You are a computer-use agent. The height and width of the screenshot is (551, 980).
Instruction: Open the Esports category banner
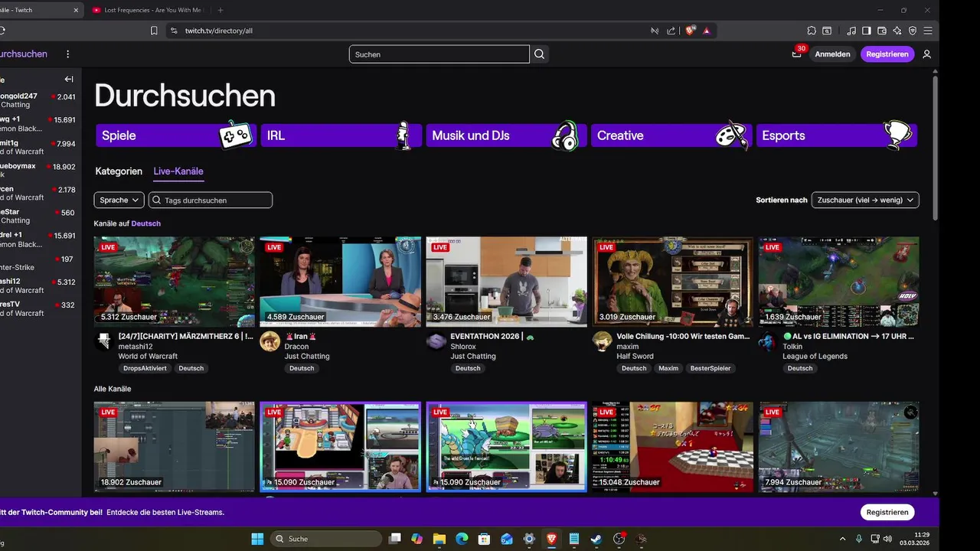[x=836, y=135]
